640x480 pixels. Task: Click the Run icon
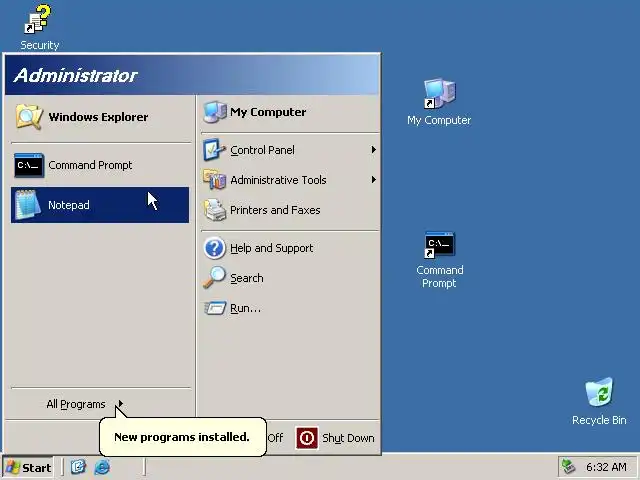pyautogui.click(x=215, y=308)
